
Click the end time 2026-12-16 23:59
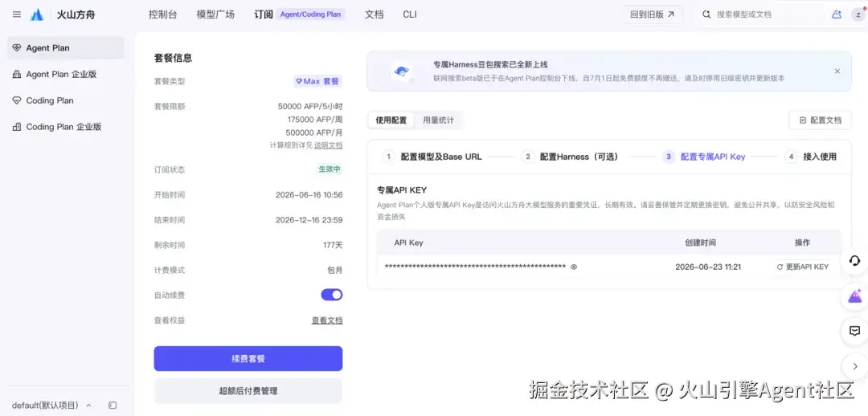pyautogui.click(x=309, y=220)
